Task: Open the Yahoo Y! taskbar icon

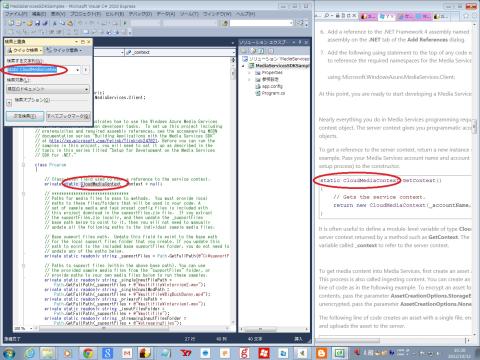Action: (x=185, y=353)
